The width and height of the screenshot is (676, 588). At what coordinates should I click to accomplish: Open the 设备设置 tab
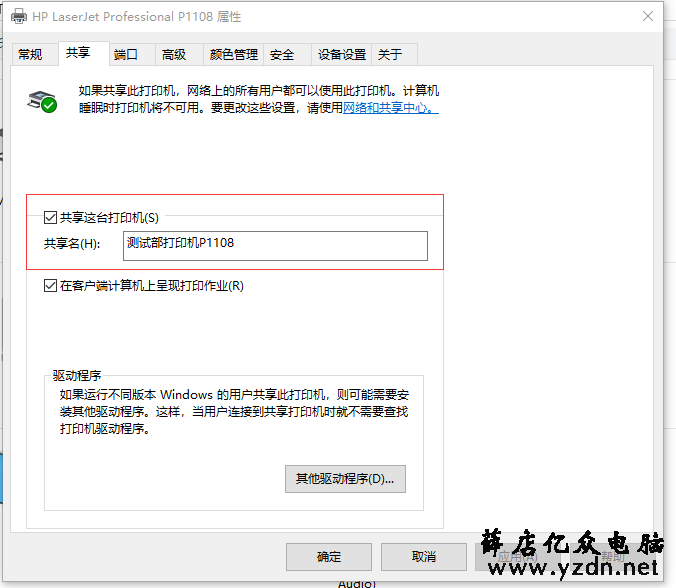(342, 54)
